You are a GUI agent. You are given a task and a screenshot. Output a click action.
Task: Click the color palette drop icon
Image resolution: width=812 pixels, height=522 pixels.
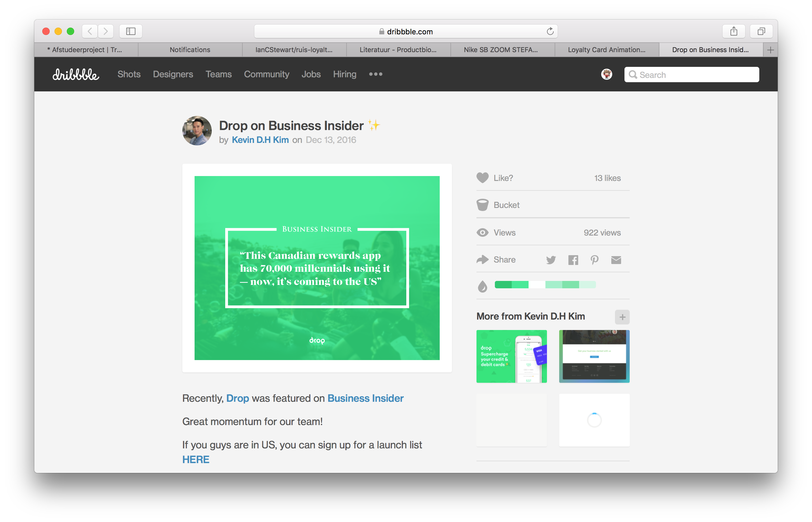tap(482, 286)
